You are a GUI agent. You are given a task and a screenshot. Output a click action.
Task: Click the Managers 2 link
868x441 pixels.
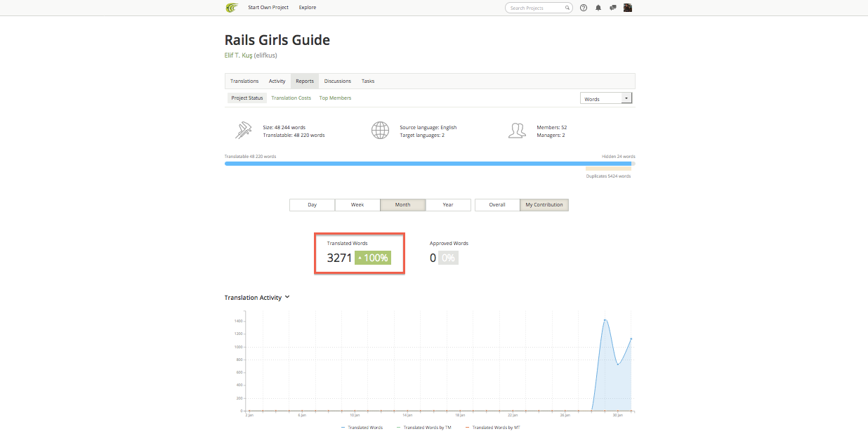tap(551, 135)
